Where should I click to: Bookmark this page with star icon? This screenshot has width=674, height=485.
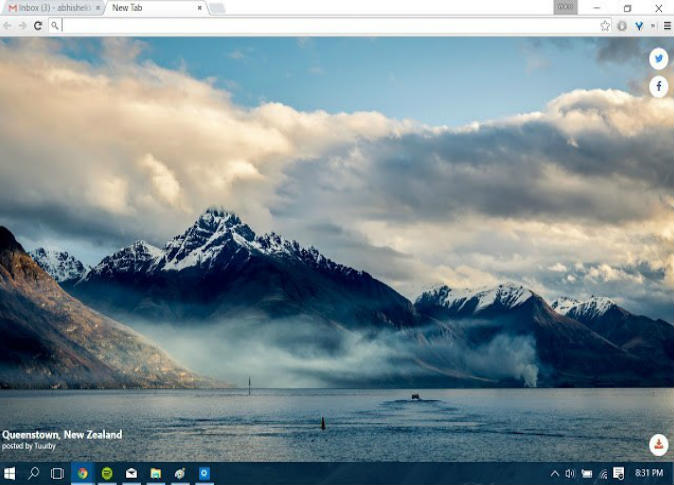[x=605, y=26]
